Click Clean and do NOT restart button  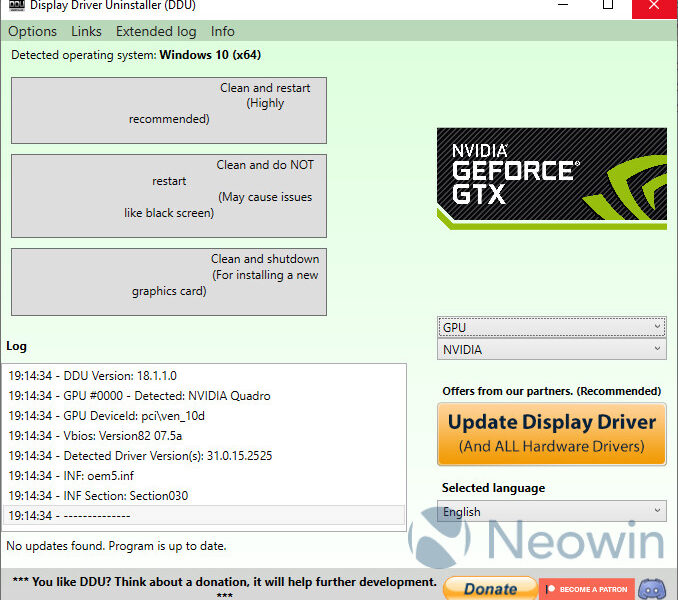click(x=169, y=196)
